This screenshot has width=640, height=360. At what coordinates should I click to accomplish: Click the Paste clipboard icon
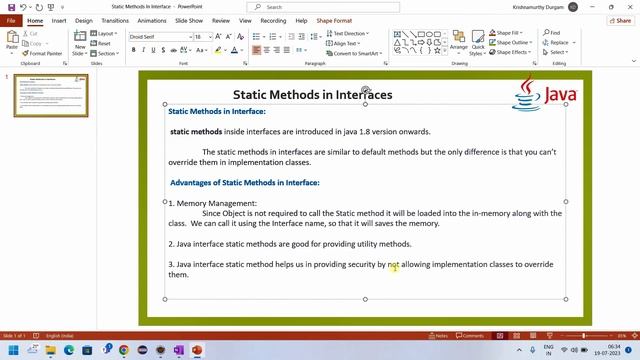tap(12, 38)
